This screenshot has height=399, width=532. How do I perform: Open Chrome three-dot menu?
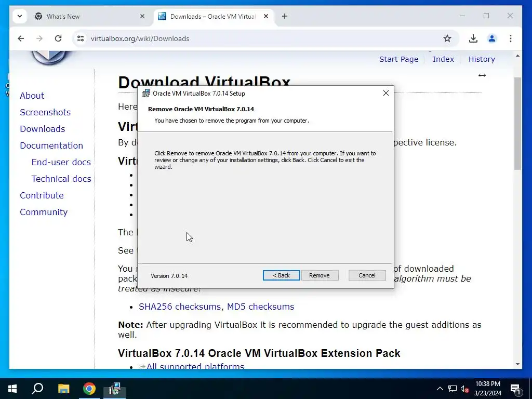click(510, 38)
